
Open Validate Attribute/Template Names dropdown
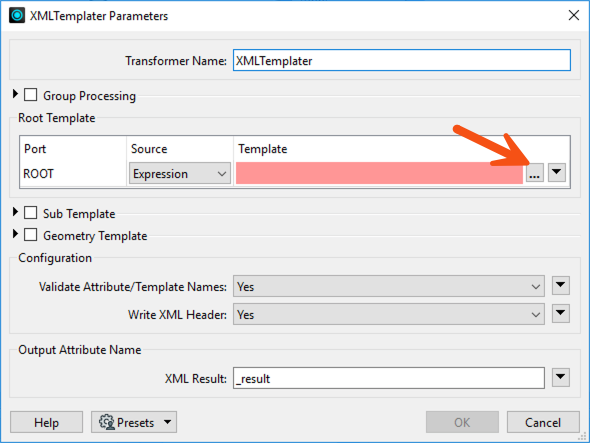(x=389, y=286)
